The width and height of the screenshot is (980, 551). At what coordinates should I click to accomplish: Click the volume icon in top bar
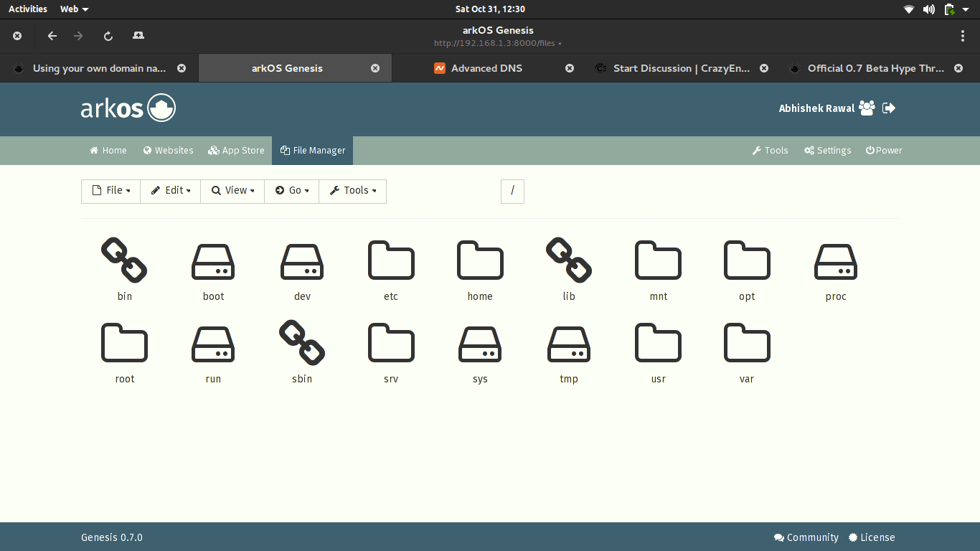tap(929, 9)
